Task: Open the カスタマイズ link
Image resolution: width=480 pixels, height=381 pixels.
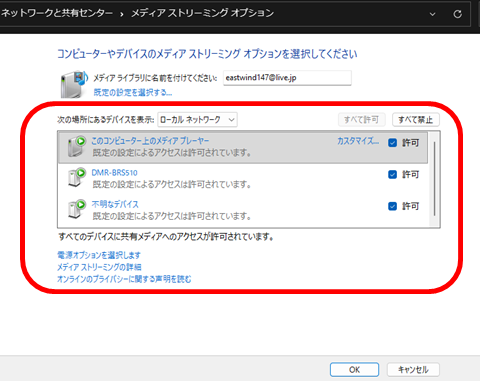Action: pyautogui.click(x=358, y=141)
